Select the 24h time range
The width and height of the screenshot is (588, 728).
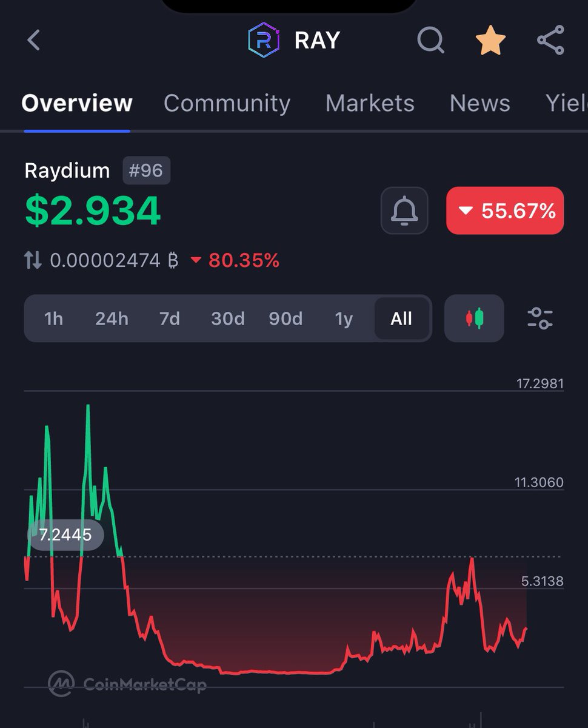point(112,318)
